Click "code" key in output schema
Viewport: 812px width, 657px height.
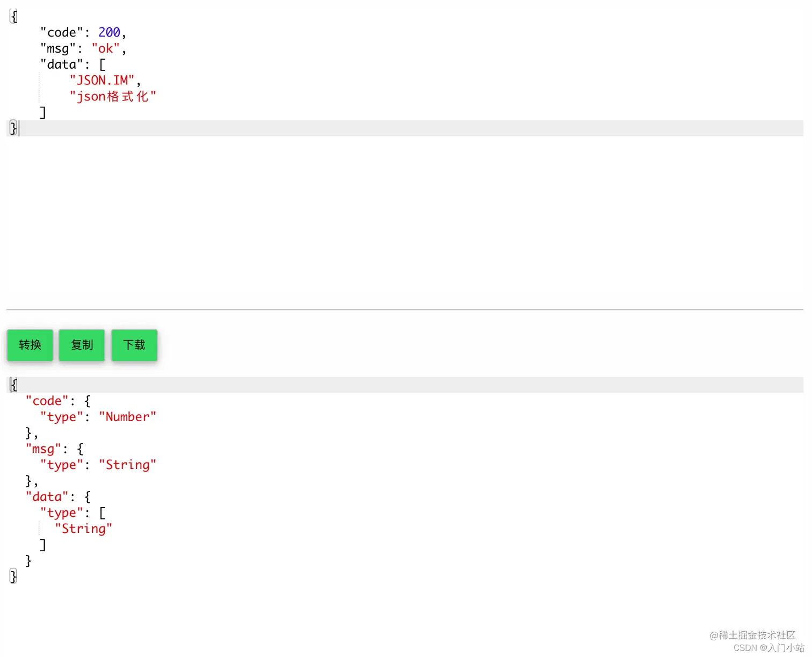click(47, 401)
